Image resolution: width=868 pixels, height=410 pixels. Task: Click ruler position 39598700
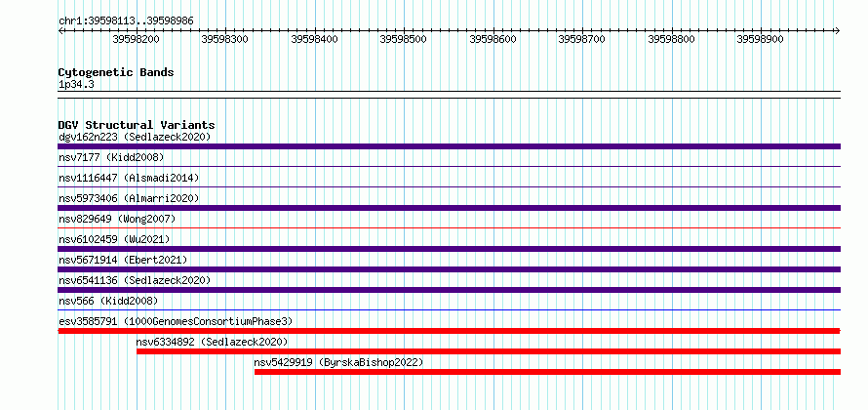(582, 39)
